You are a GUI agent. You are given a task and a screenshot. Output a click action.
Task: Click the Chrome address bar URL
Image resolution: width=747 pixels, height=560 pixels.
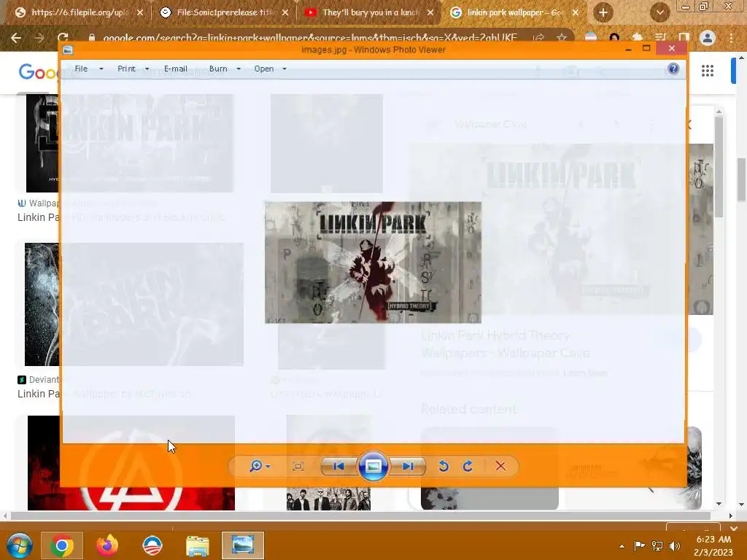(309, 38)
